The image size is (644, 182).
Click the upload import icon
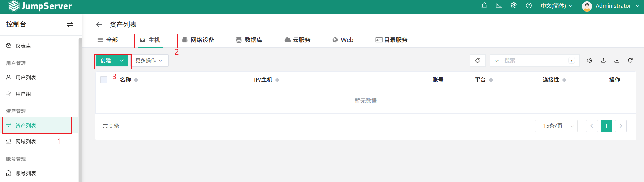point(603,60)
